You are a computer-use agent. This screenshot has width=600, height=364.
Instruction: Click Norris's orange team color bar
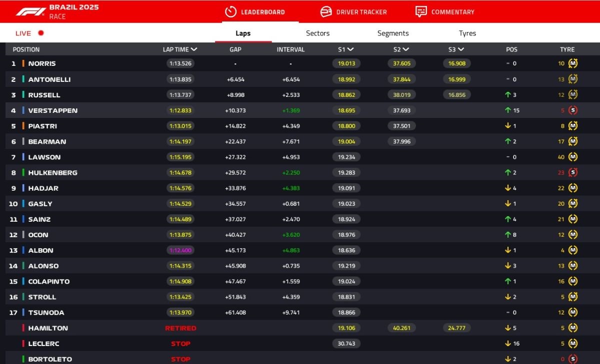coord(23,64)
